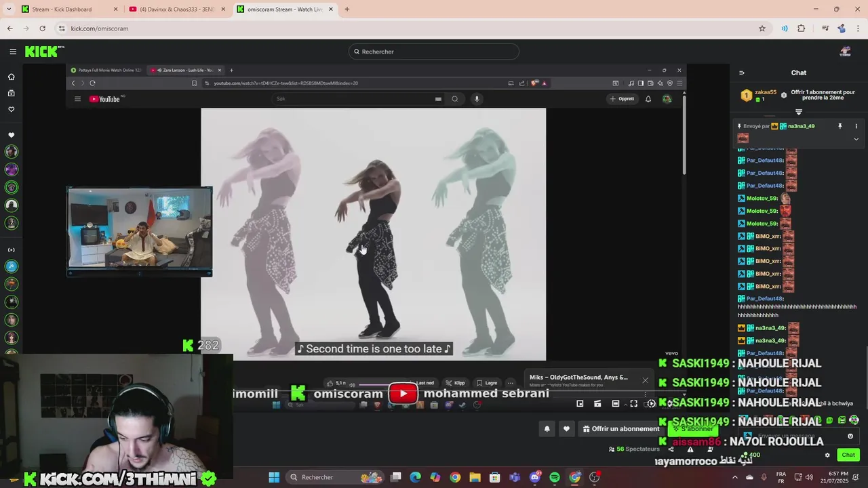
Task: Click the 400 channel points indicator
Action: pos(751,455)
